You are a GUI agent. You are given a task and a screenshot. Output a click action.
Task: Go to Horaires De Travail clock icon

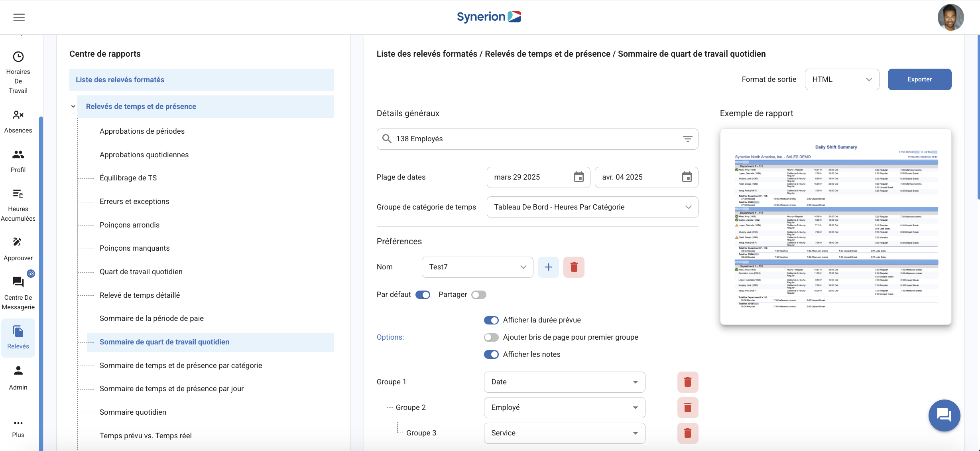(18, 57)
